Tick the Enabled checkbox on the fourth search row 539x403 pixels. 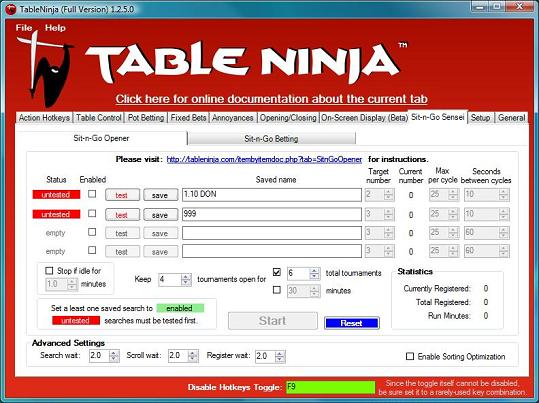point(92,250)
